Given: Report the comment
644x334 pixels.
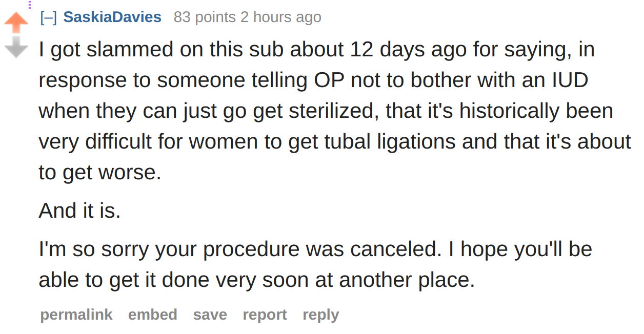Looking at the screenshot, I should 265,314.
